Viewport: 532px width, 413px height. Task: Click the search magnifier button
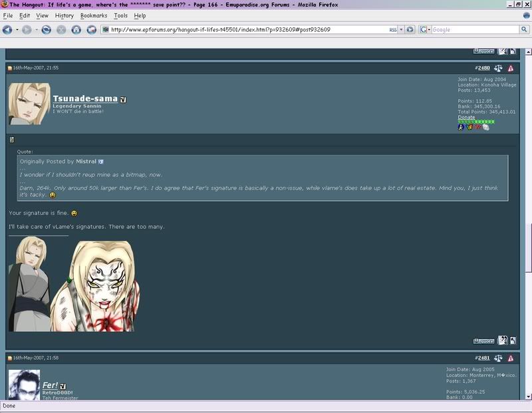pyautogui.click(x=524, y=29)
